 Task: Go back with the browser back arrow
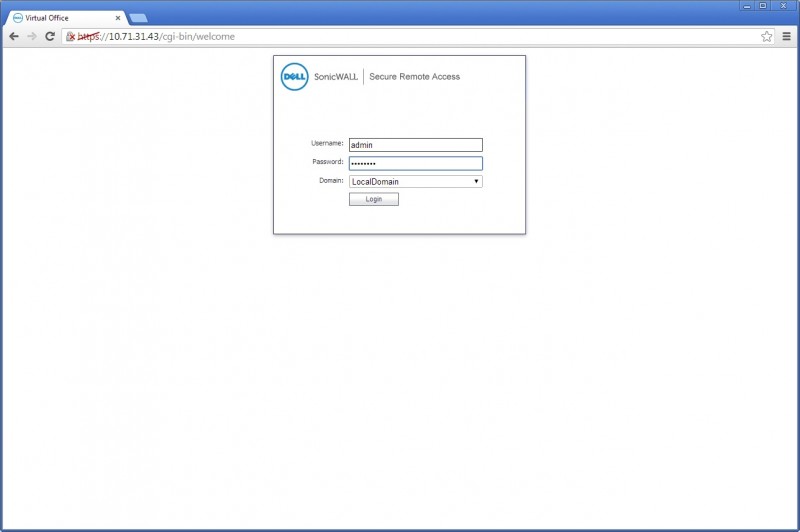pyautogui.click(x=14, y=36)
